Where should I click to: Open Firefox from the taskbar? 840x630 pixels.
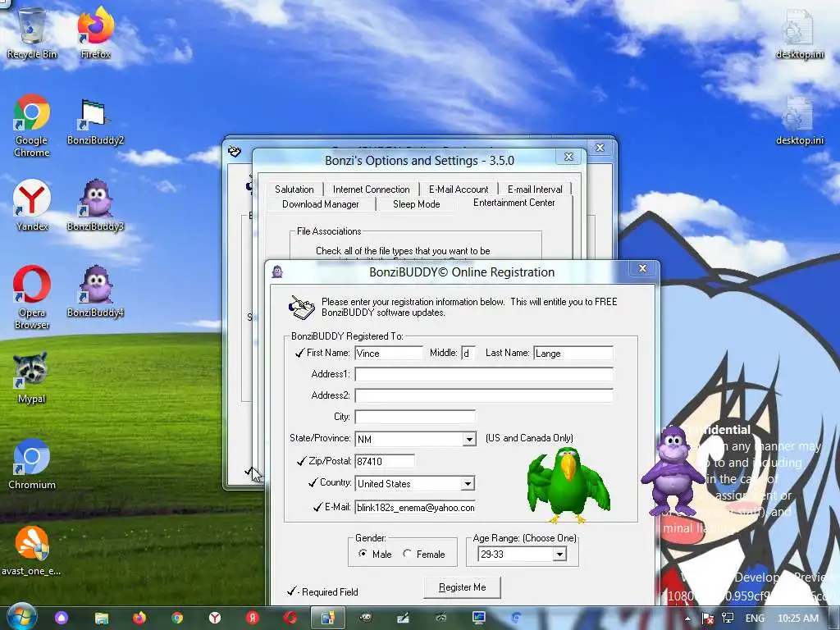point(139,618)
